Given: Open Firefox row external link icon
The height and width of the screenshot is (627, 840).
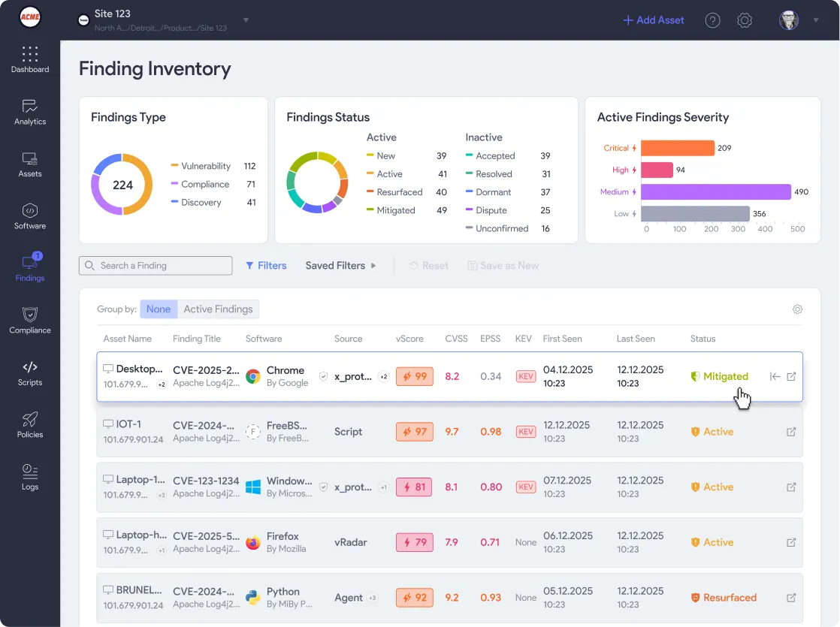Looking at the screenshot, I should 791,542.
